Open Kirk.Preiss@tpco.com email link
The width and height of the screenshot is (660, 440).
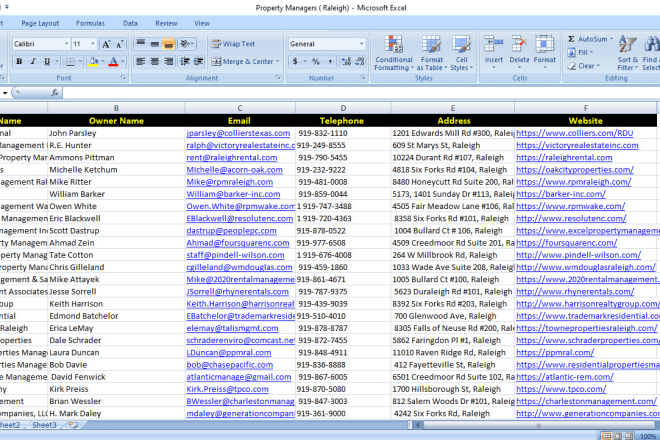[x=227, y=389]
